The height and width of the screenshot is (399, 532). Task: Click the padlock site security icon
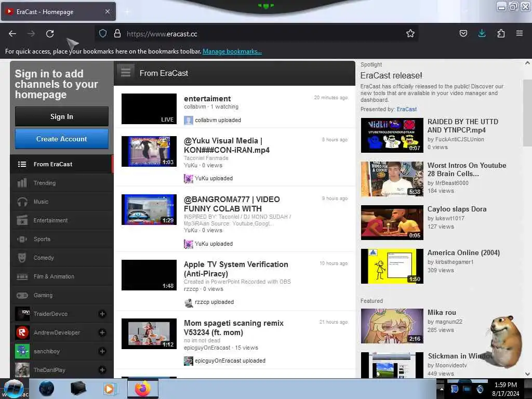coord(117,33)
